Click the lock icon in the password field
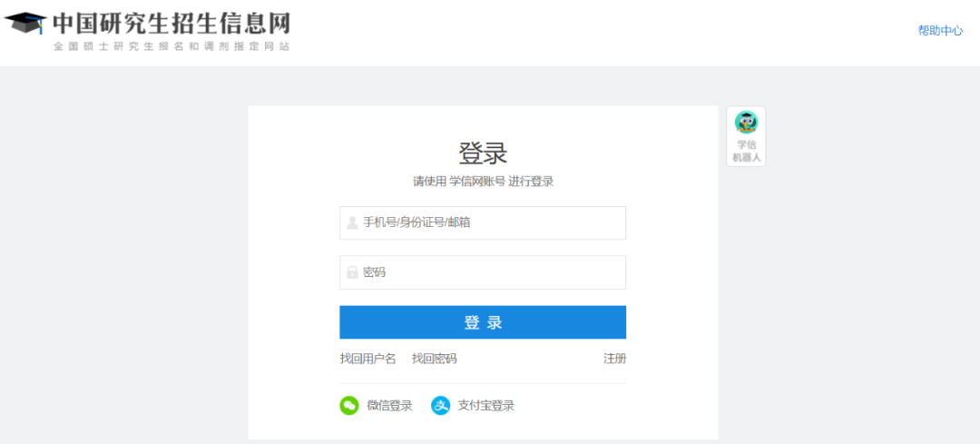 (352, 272)
